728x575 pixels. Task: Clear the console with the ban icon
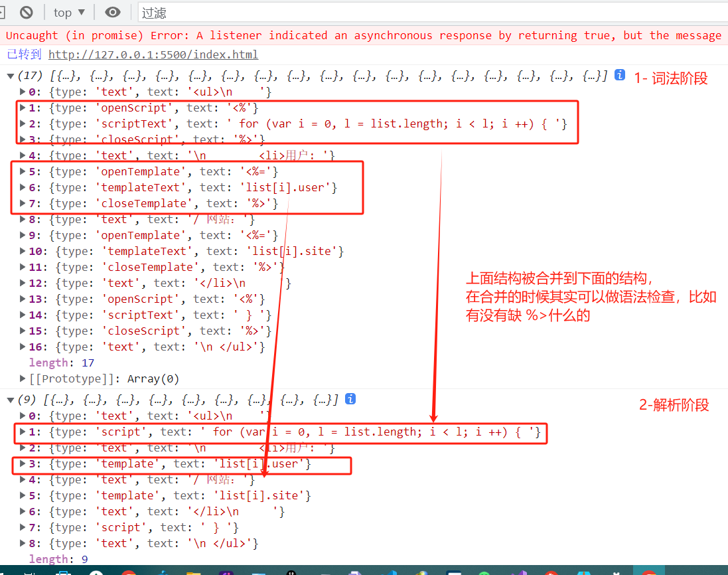(27, 13)
